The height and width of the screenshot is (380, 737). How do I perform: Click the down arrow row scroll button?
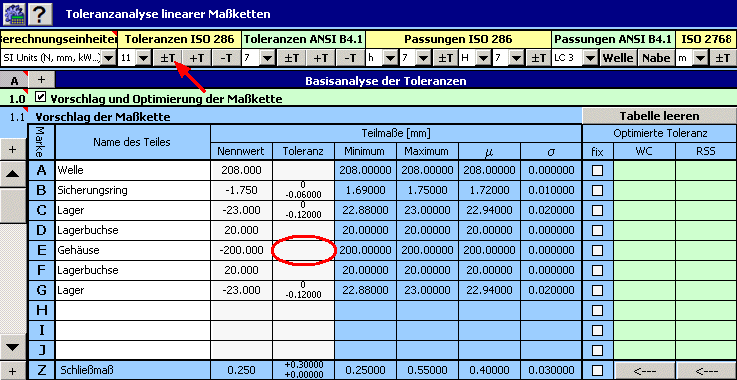coord(13,348)
